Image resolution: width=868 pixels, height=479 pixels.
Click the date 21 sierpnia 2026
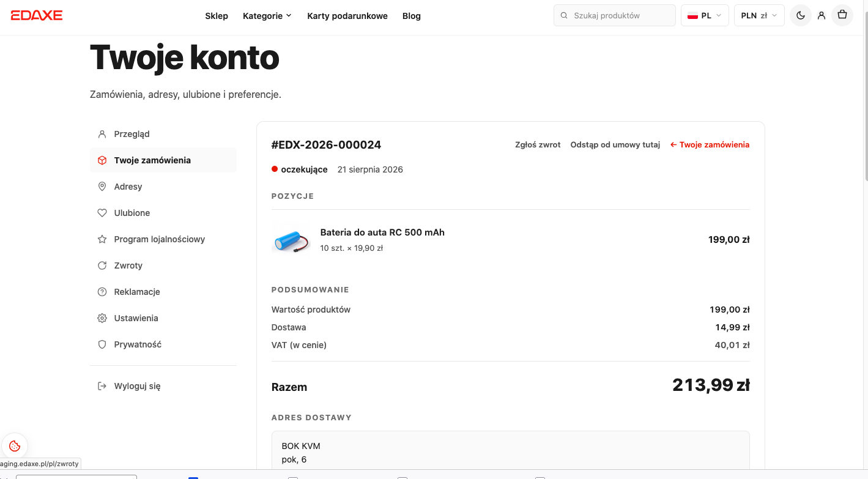370,169
